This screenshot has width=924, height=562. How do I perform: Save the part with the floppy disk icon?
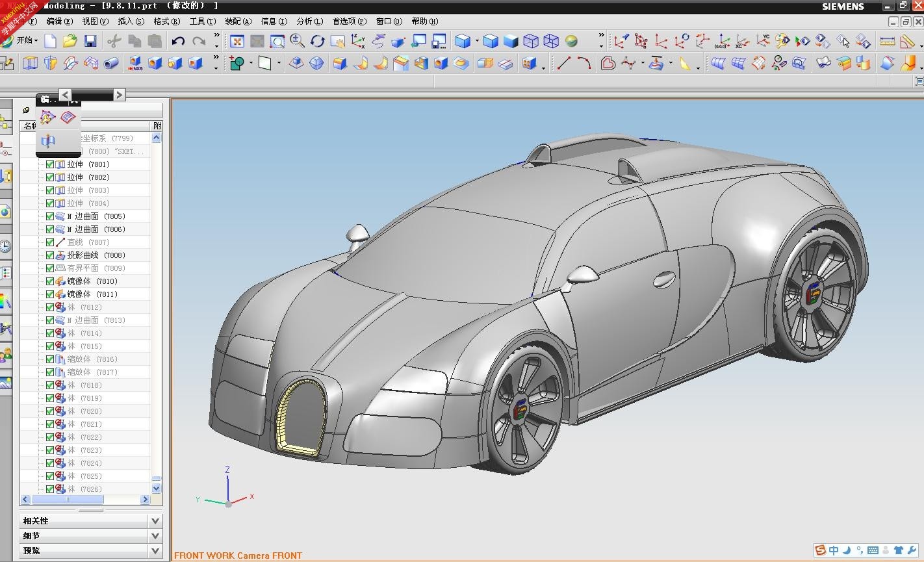[x=90, y=42]
